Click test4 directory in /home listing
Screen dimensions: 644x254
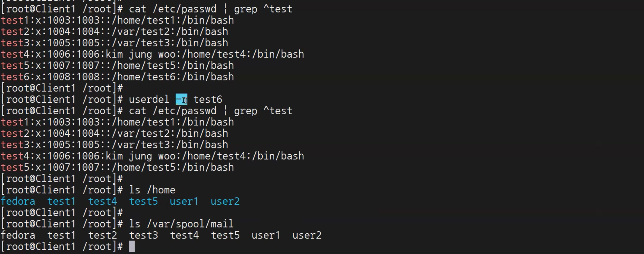click(x=102, y=201)
